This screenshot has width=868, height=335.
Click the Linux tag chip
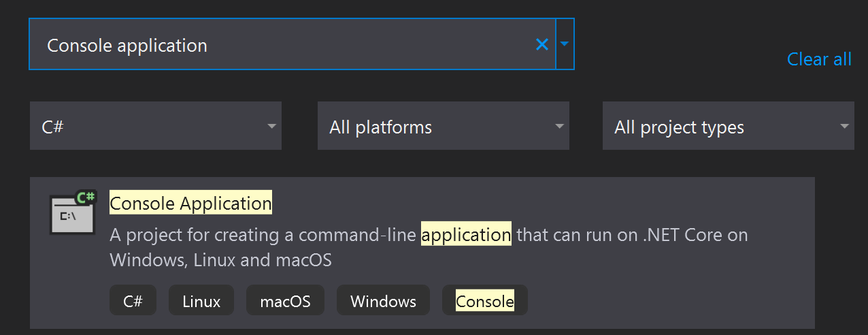(201, 300)
